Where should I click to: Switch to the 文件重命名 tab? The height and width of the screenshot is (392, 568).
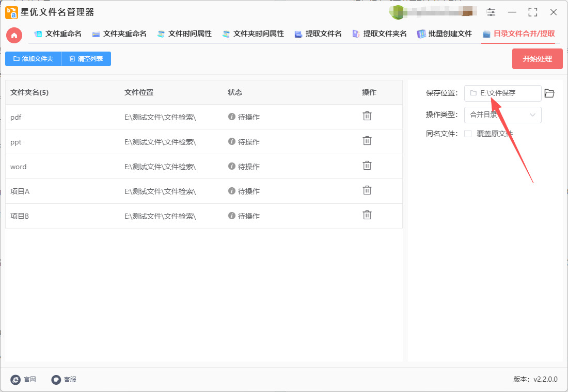point(58,34)
